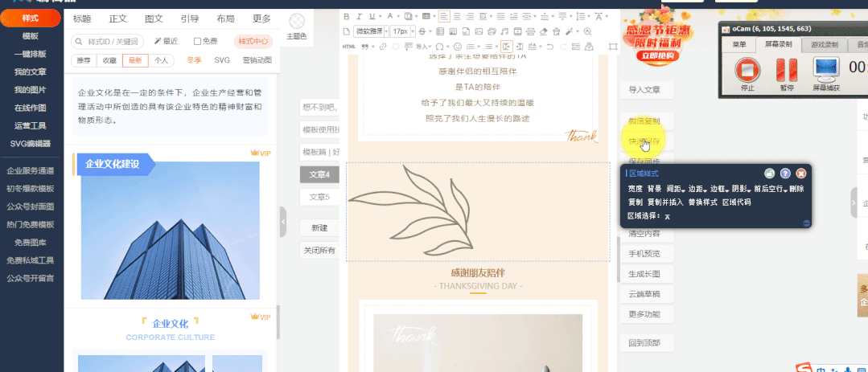This screenshot has height=372, width=868.
Task: Expand 前后空行 dropdown
Action: coord(771,189)
